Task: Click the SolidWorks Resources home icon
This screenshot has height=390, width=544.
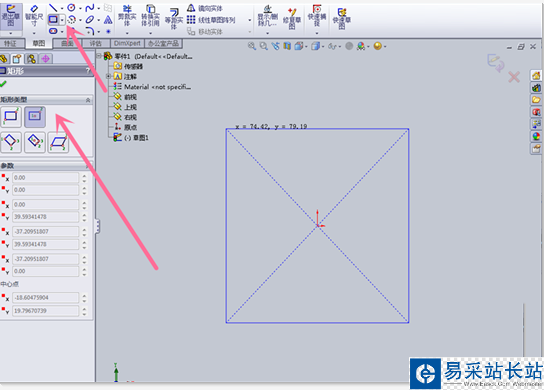Action: 536,76
